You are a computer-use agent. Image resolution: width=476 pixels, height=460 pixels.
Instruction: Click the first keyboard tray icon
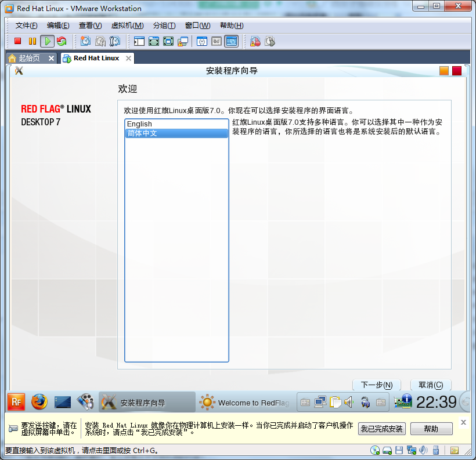305,403
